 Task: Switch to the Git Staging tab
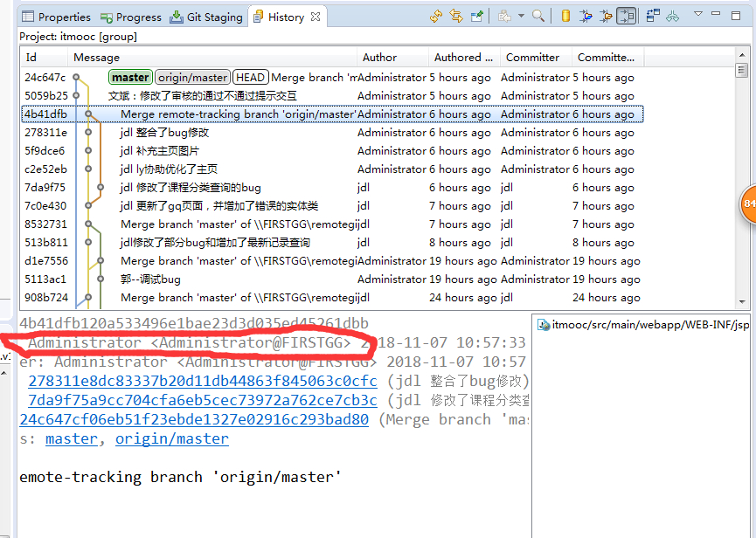[x=207, y=16]
